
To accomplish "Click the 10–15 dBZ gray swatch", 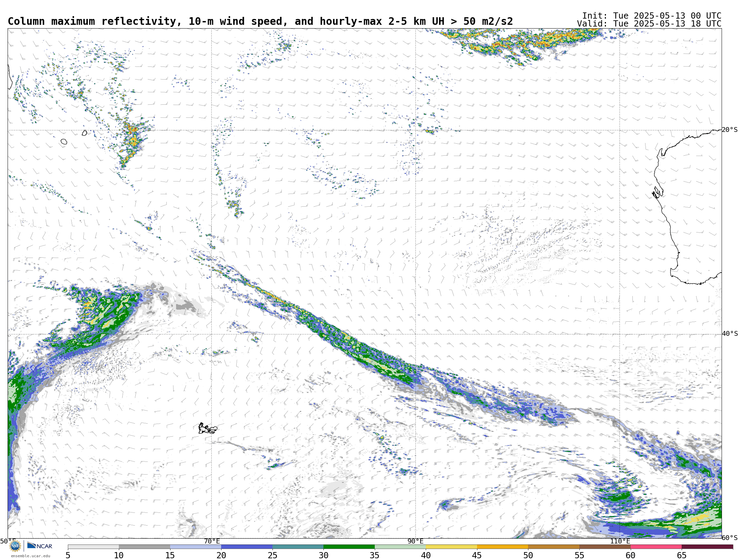I will coord(144,547).
